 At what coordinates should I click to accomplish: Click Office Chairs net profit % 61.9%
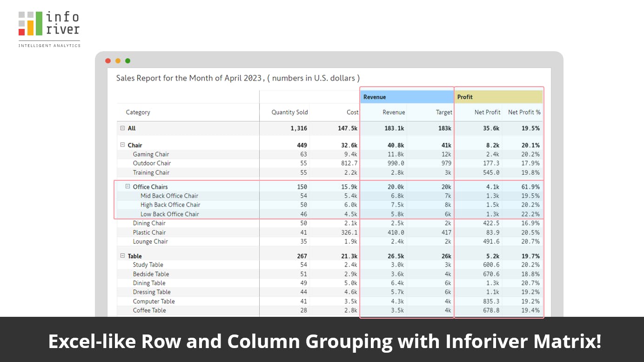point(530,186)
